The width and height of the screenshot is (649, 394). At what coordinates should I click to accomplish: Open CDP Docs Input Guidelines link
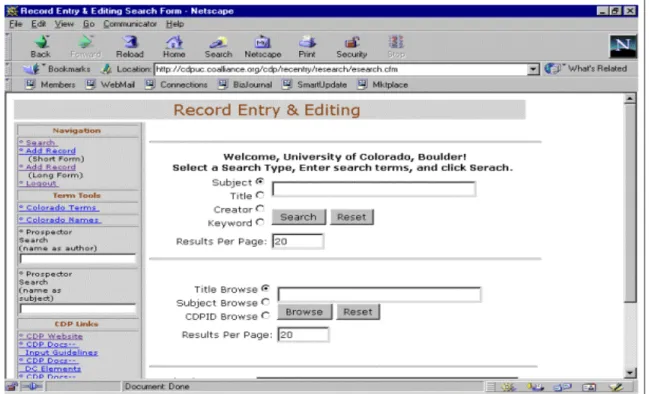click(58, 348)
